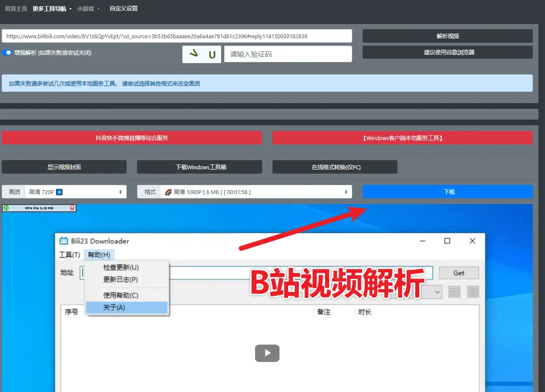The width and height of the screenshot is (545, 392).
Task: Click the bilibili video URL input field
Action: coord(177,36)
